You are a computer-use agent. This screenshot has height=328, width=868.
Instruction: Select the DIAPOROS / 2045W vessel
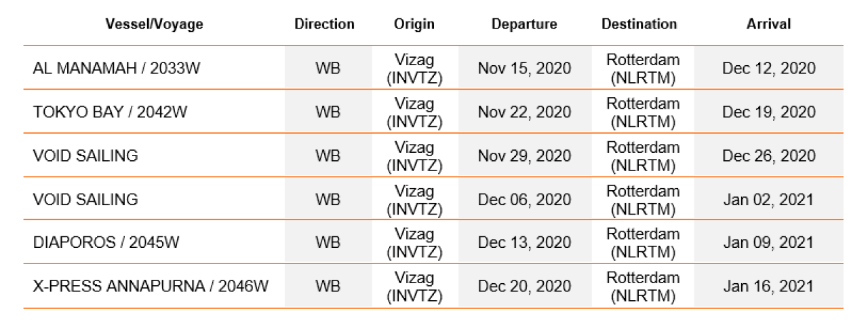coord(106,242)
